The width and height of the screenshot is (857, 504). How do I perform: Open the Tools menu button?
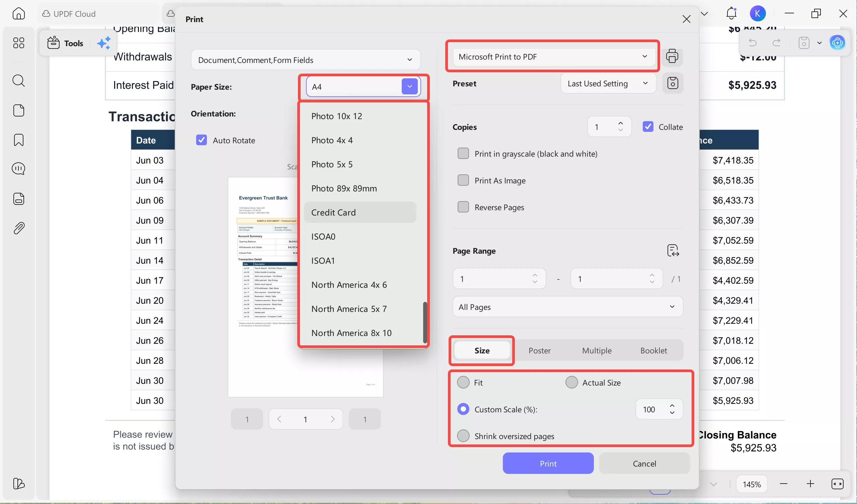pos(65,43)
